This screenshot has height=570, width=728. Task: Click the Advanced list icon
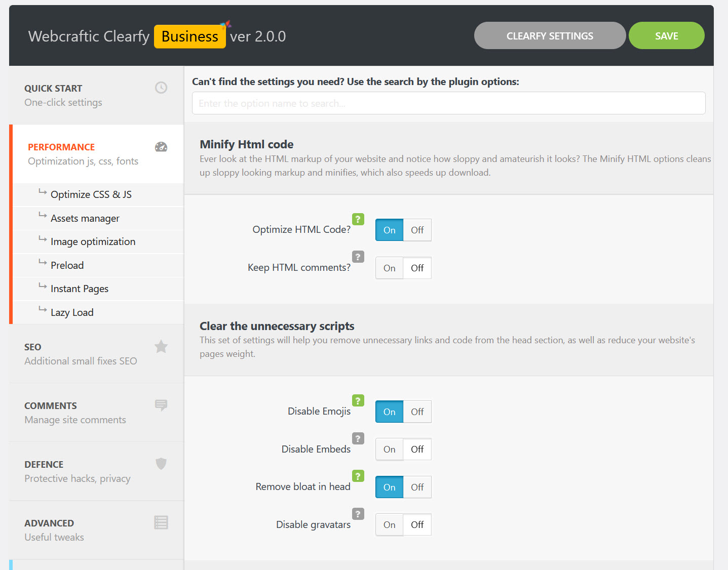[x=161, y=522]
